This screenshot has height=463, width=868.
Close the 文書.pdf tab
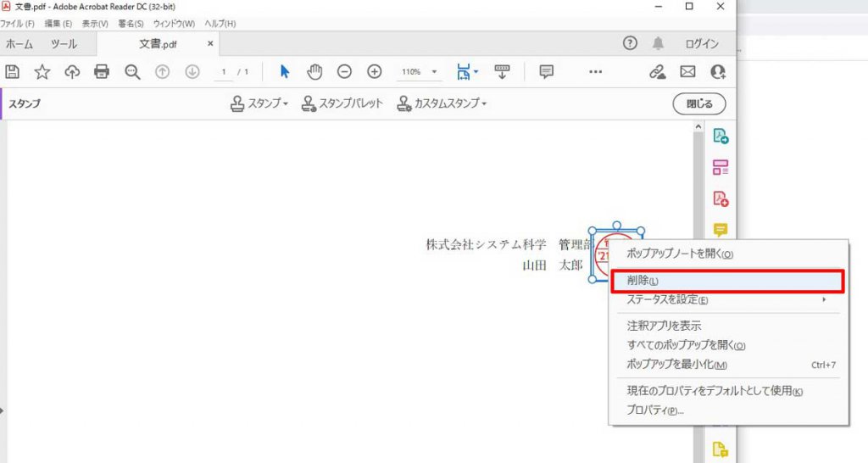pos(210,43)
